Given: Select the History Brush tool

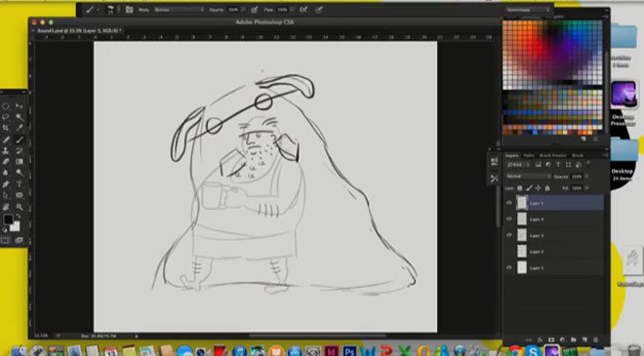Looking at the screenshot, I should [20, 151].
